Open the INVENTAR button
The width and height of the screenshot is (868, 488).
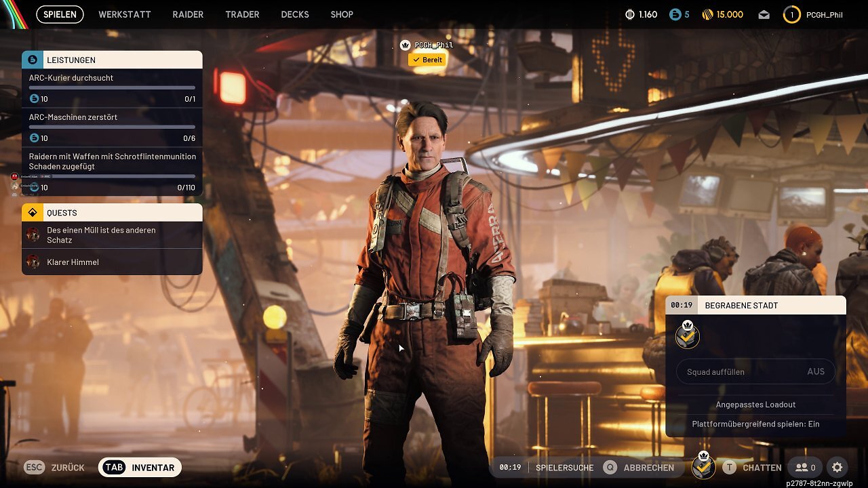click(140, 467)
